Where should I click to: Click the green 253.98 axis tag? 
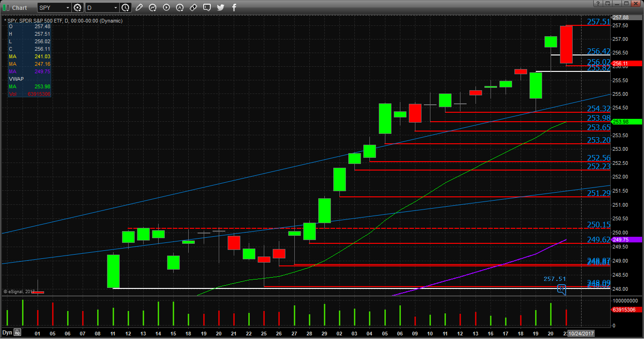626,122
